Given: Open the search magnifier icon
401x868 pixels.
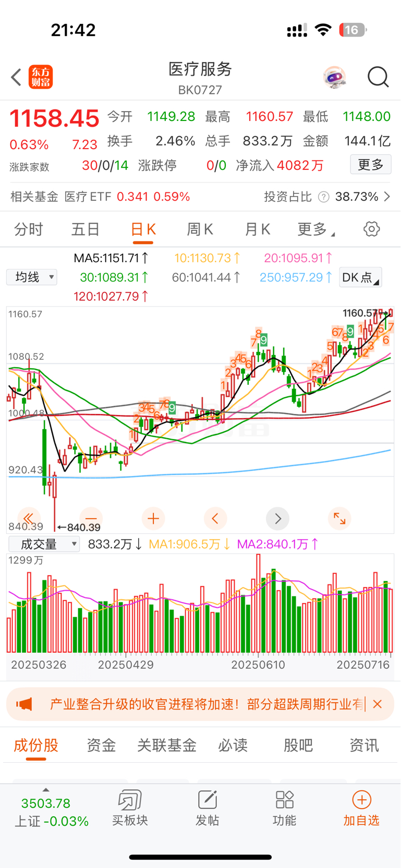Looking at the screenshot, I should coord(378,77).
